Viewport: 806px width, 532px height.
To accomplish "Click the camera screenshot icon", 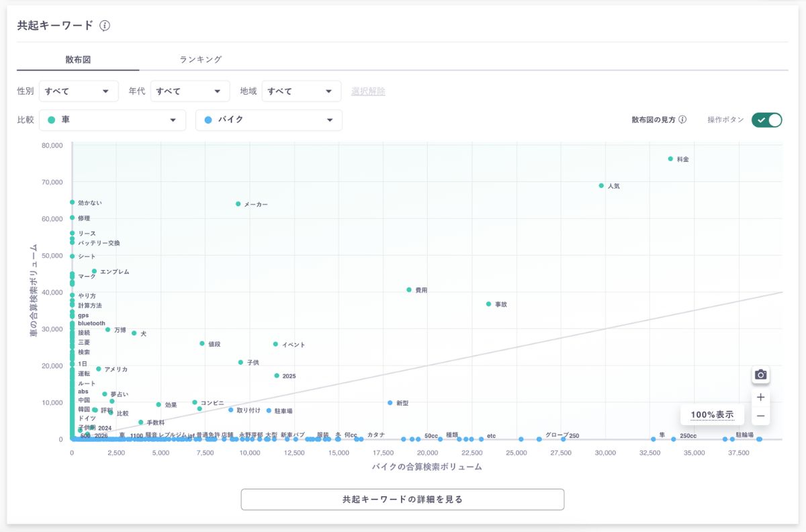I will [760, 375].
